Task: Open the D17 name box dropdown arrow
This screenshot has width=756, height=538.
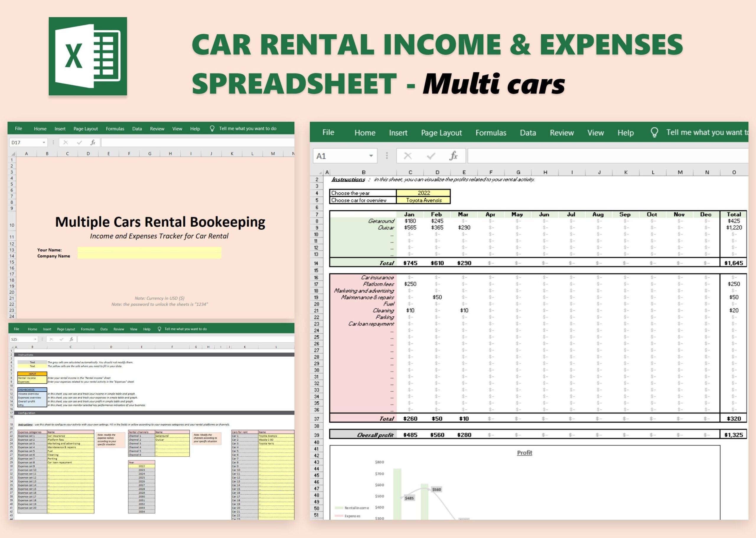Action: (x=44, y=143)
